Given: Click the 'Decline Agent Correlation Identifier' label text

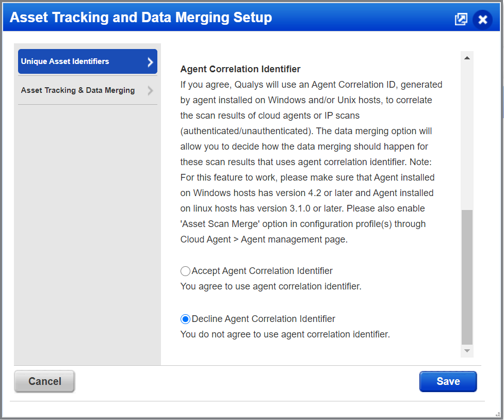Looking at the screenshot, I should [263, 319].
